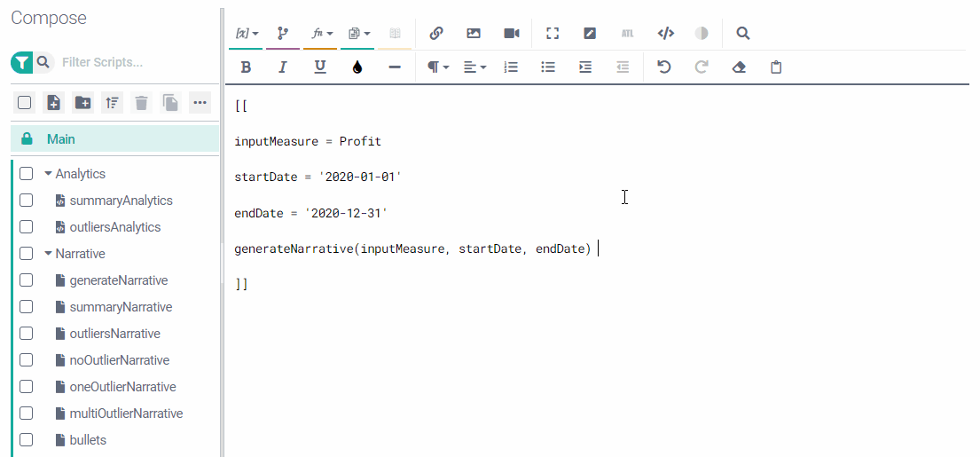Click the sort scripts icon
The width and height of the screenshot is (980, 457).
pyautogui.click(x=112, y=103)
